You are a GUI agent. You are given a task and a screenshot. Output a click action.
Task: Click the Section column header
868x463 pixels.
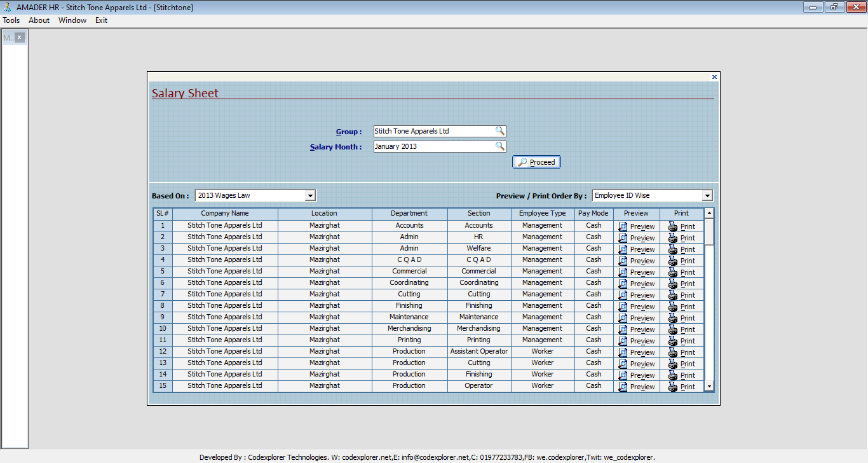pyautogui.click(x=479, y=214)
